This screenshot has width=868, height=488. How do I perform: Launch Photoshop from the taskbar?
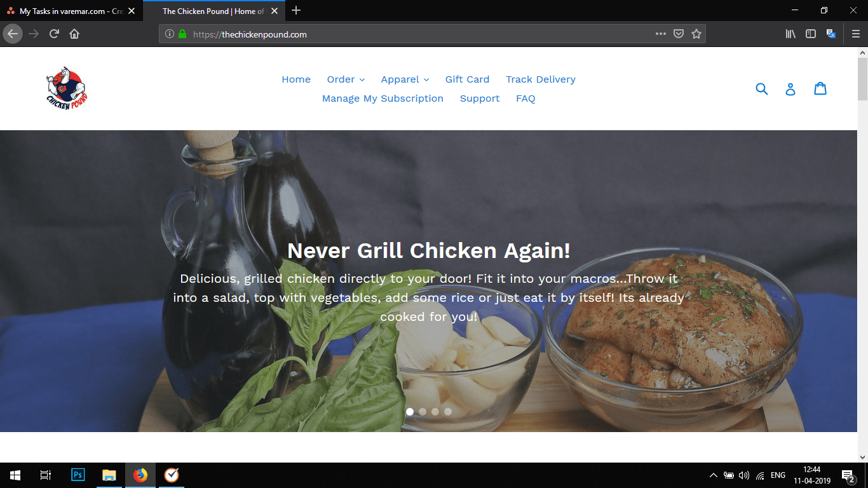(x=78, y=475)
